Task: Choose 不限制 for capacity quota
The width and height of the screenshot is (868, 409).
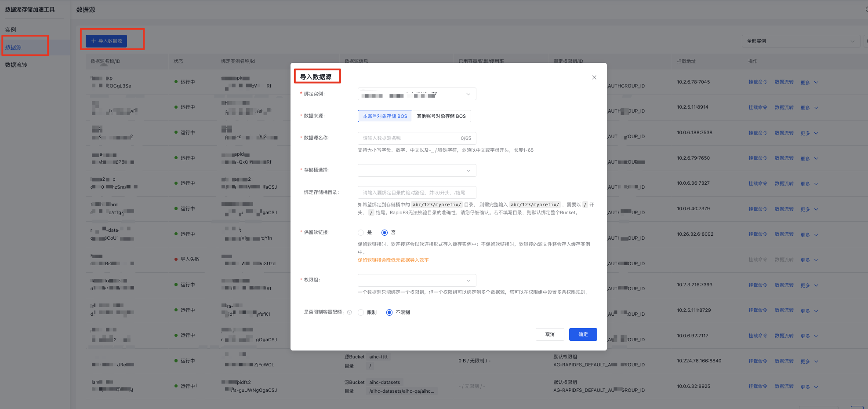Action: click(x=389, y=313)
